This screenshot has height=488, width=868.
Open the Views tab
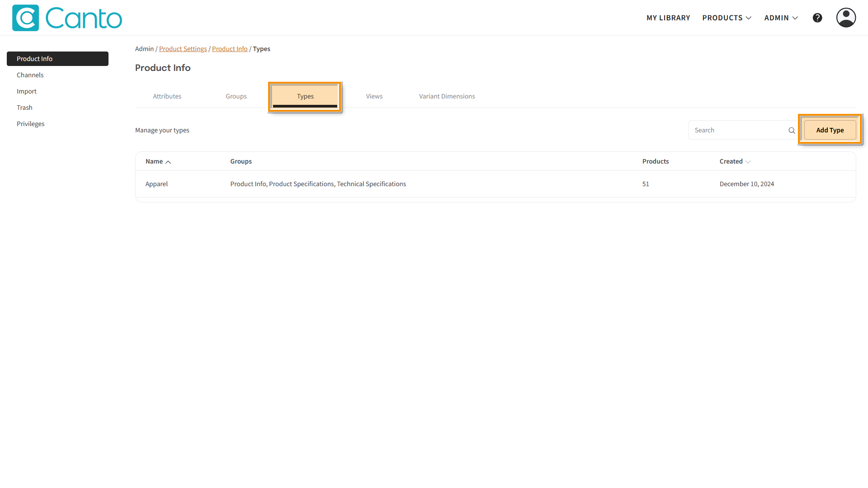click(x=374, y=96)
